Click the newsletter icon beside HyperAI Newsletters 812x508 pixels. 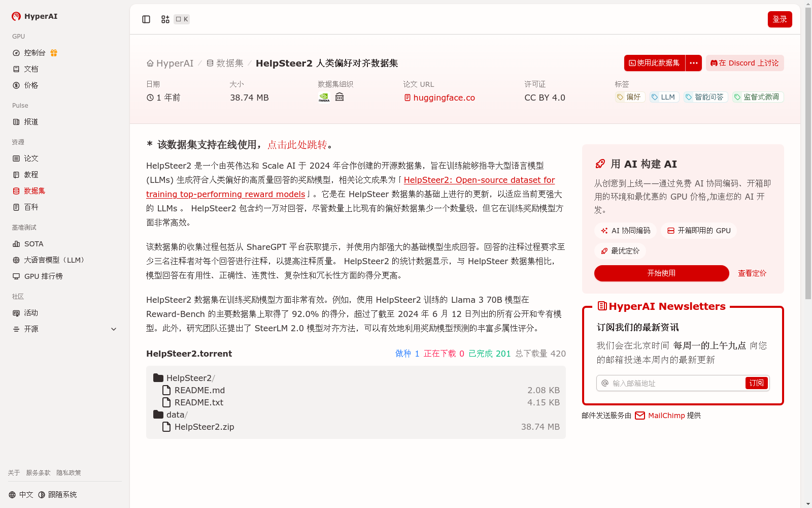(x=602, y=306)
